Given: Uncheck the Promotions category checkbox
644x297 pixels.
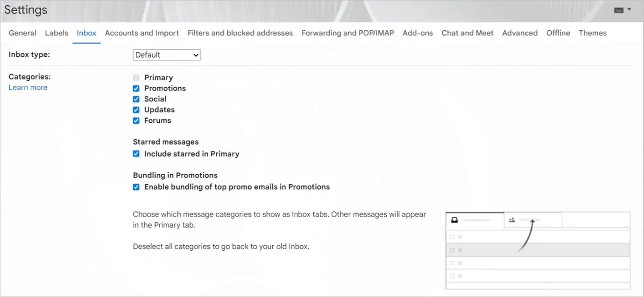Looking at the screenshot, I should tap(136, 88).
